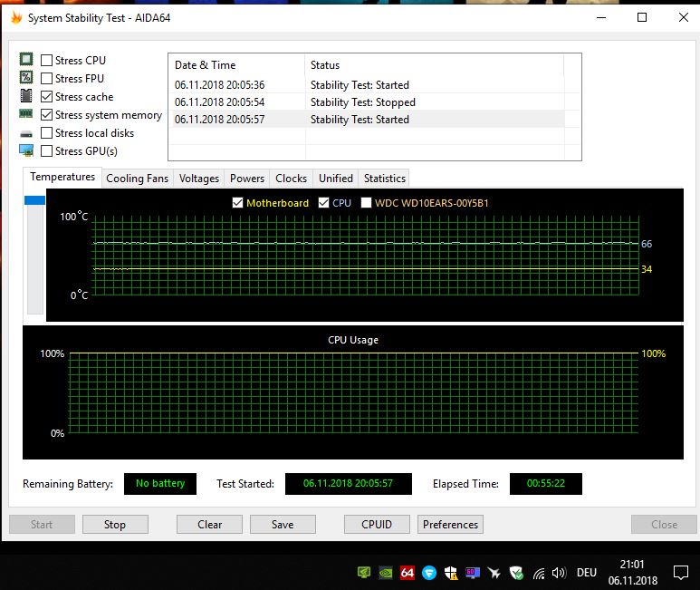Click the blue graph page selector thumb
The width and height of the screenshot is (700, 590).
coord(34,200)
